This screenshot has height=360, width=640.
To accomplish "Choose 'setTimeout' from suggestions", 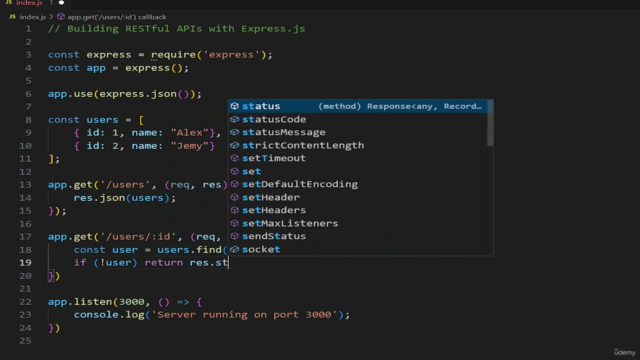I will coord(358,158).
